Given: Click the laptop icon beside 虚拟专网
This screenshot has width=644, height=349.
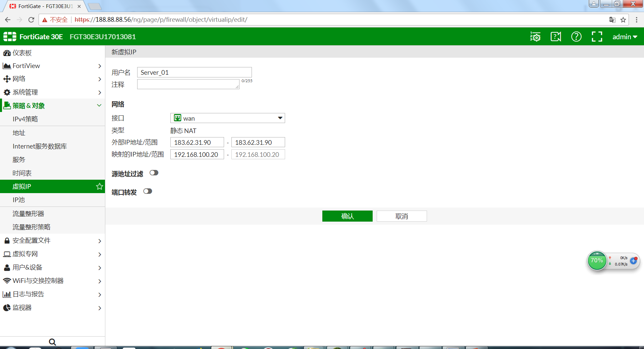Looking at the screenshot, I should [7, 254].
